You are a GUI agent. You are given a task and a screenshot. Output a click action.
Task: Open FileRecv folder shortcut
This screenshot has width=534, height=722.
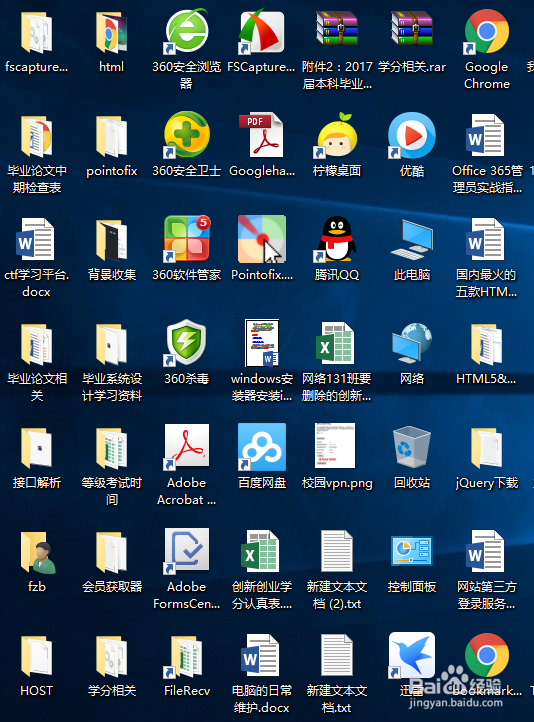coord(184,657)
